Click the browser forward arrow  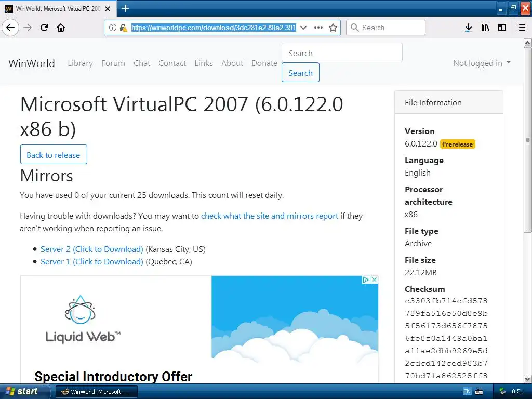28,28
